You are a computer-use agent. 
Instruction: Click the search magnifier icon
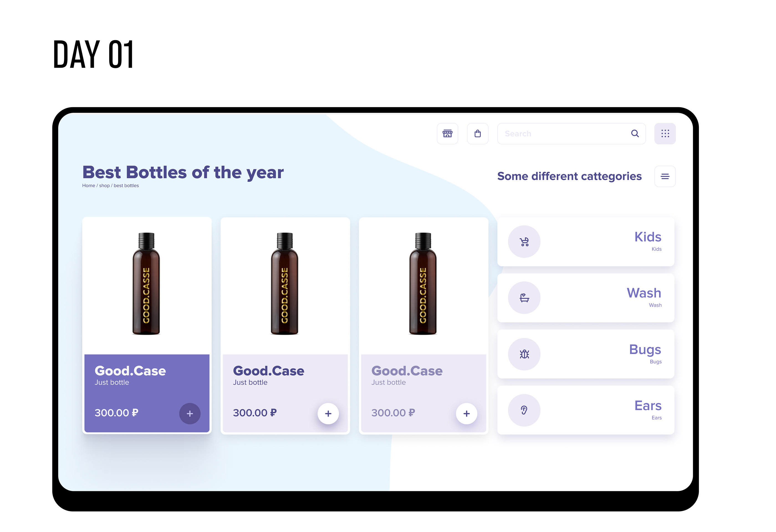click(x=635, y=134)
